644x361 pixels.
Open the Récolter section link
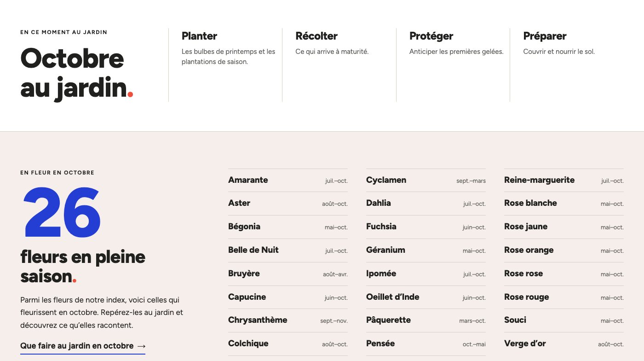(339, 65)
